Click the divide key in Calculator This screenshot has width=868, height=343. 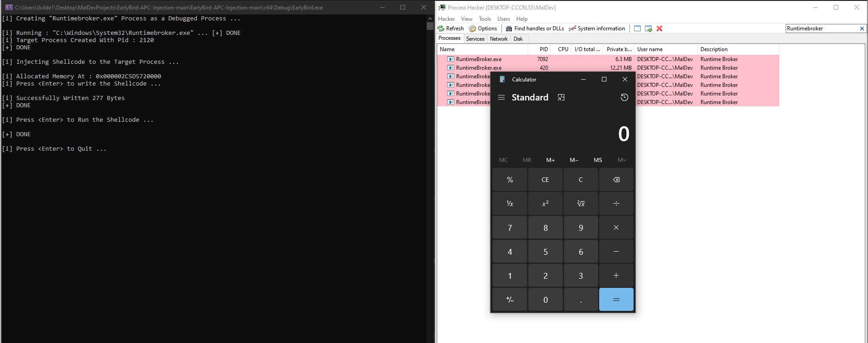point(616,204)
